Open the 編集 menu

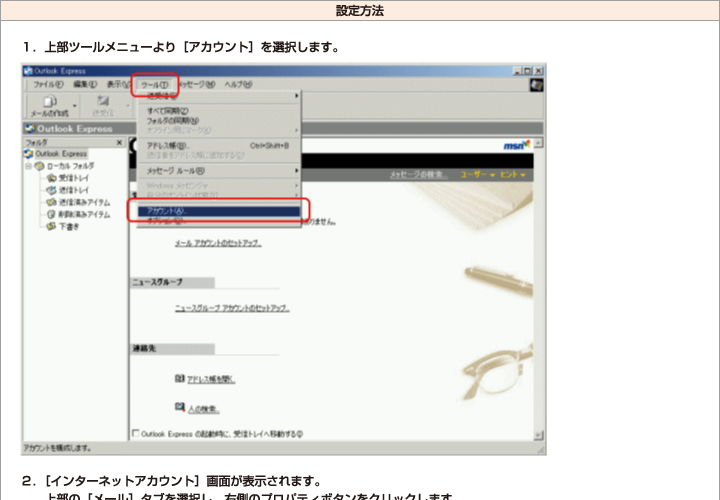pos(85,84)
